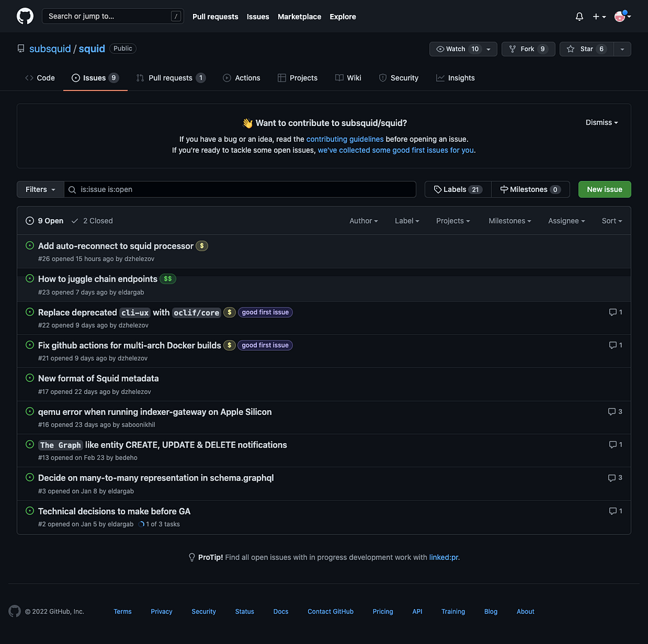Open Marketplace in top navigation
The width and height of the screenshot is (648, 644).
pos(299,16)
